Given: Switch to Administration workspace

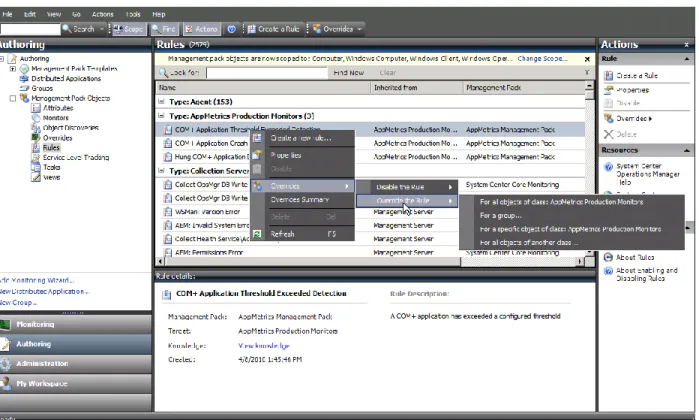Looking at the screenshot, I should pyautogui.click(x=76, y=363).
